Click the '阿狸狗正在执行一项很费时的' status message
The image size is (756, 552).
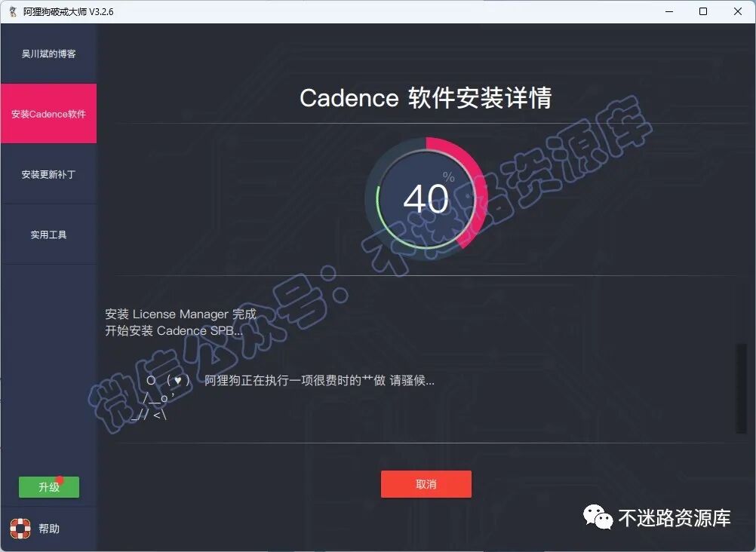319,380
